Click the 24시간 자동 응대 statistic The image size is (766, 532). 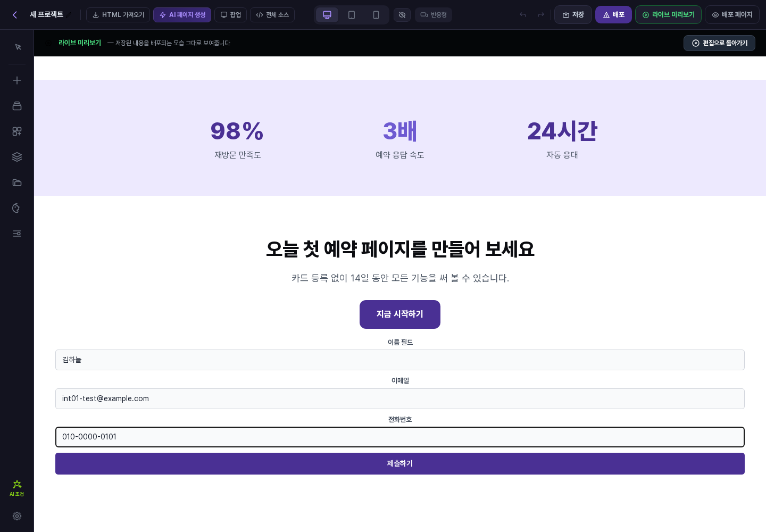tap(562, 139)
